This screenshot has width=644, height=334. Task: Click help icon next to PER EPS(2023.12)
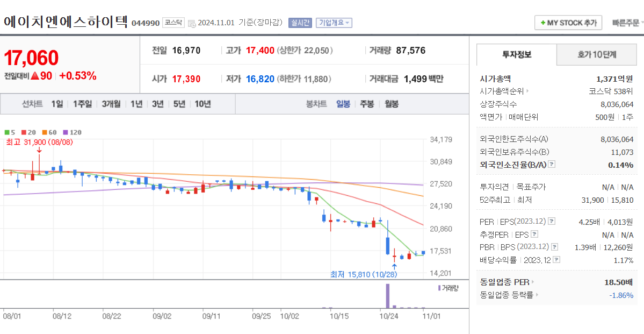click(552, 222)
